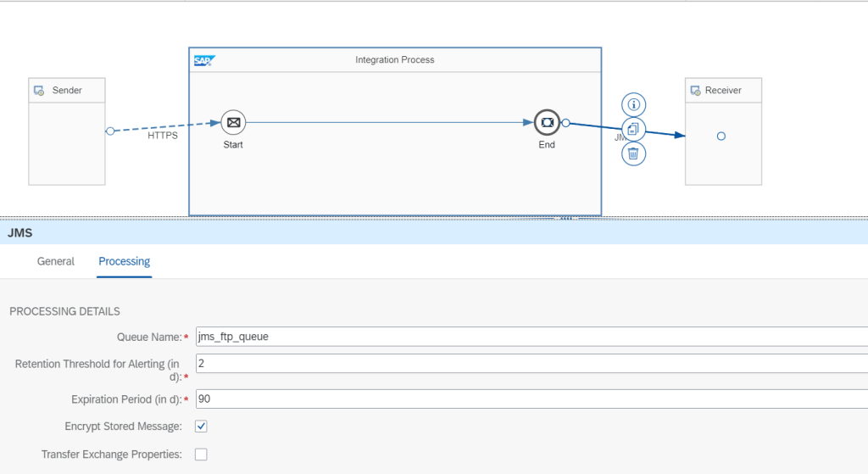The image size is (868, 474).
Task: Select the Processing tab
Action: coord(124,261)
